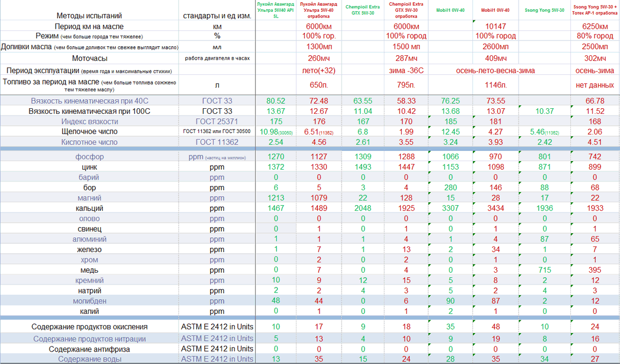The width and height of the screenshot is (620, 364).
Task: Click the viscosity value '58.33'
Action: tap(406, 101)
